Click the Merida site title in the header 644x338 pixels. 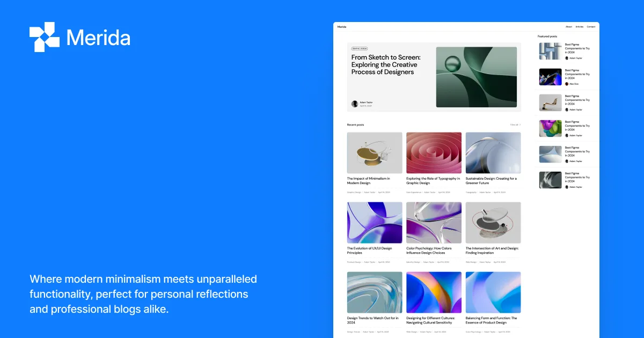click(342, 27)
